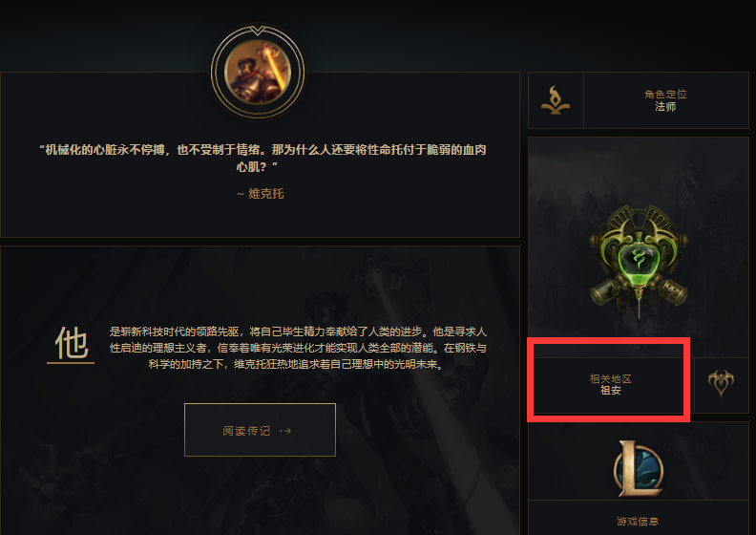Click the winged heart crest icon
The height and width of the screenshot is (535, 756).
(722, 383)
